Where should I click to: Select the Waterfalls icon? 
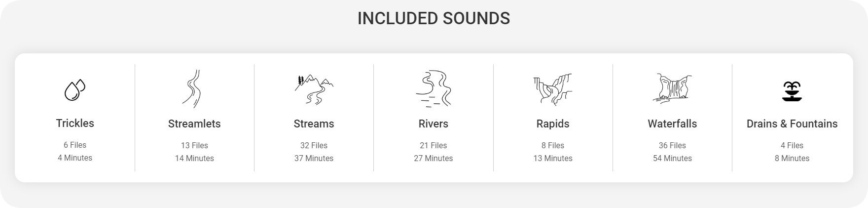pos(672,88)
